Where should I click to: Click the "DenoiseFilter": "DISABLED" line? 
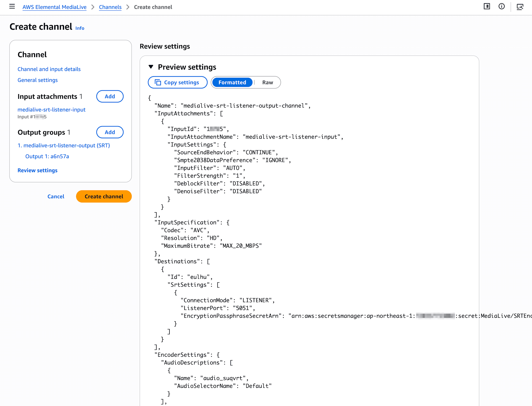[218, 191]
